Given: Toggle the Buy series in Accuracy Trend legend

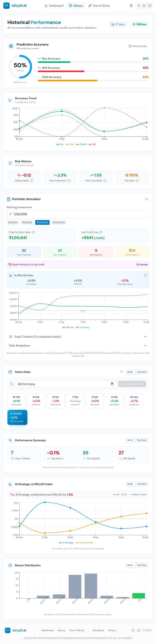Looking at the screenshot, I should tap(60, 144).
